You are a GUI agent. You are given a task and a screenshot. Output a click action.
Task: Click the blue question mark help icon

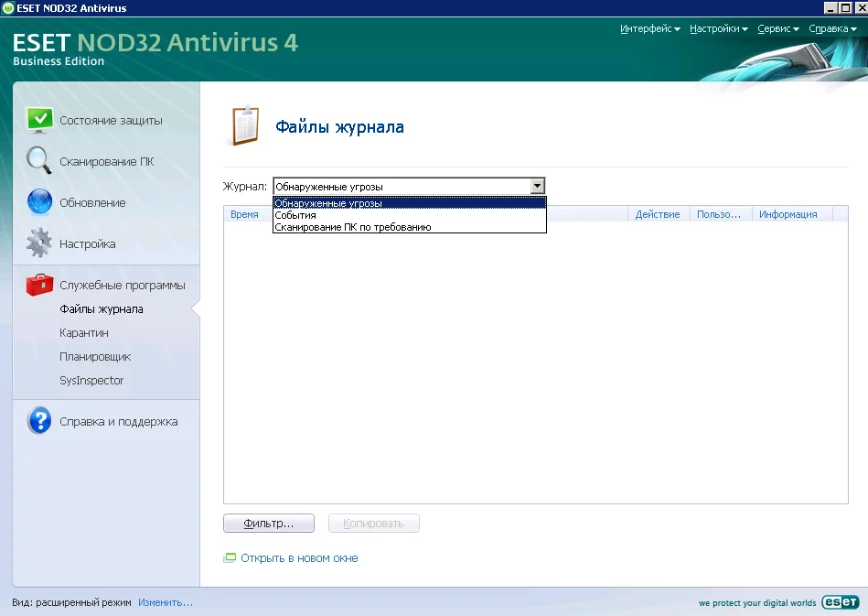(39, 421)
